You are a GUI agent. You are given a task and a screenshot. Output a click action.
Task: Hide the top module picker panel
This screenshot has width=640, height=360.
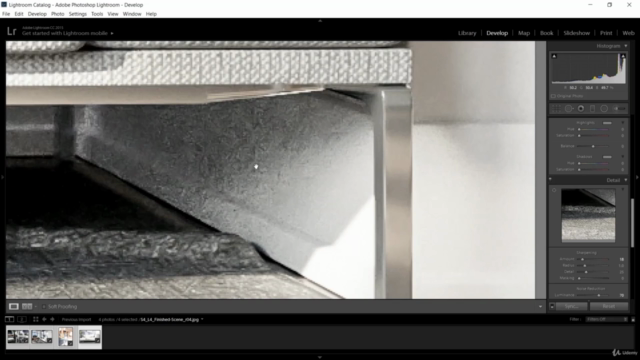click(320, 20)
